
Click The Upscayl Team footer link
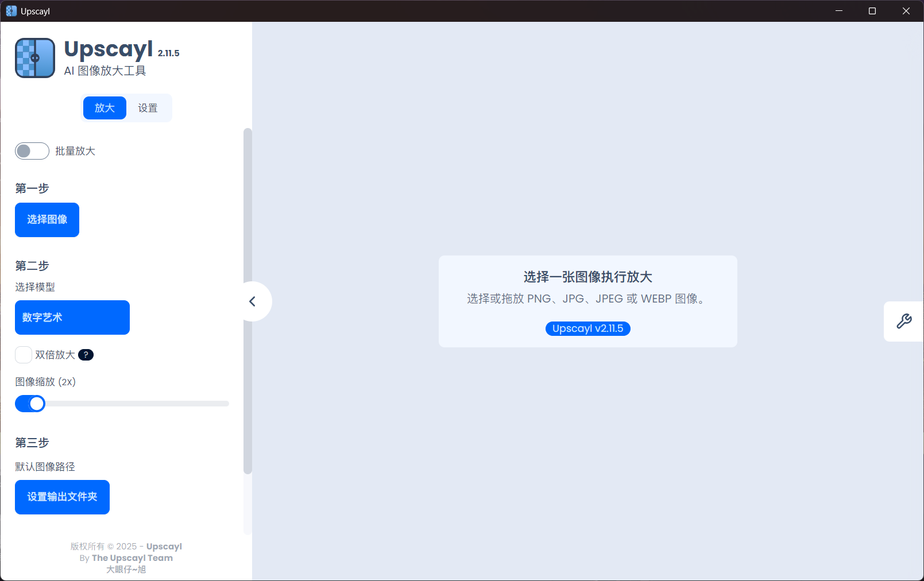click(x=132, y=558)
